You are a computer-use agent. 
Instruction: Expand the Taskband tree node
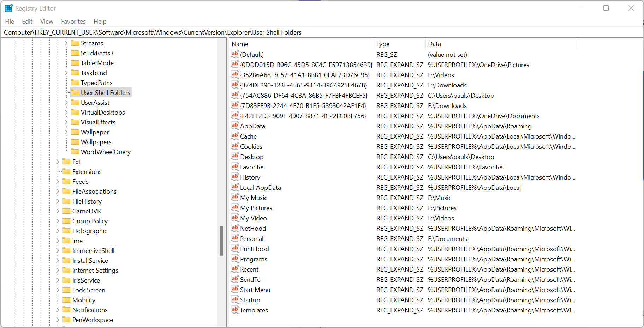click(66, 73)
